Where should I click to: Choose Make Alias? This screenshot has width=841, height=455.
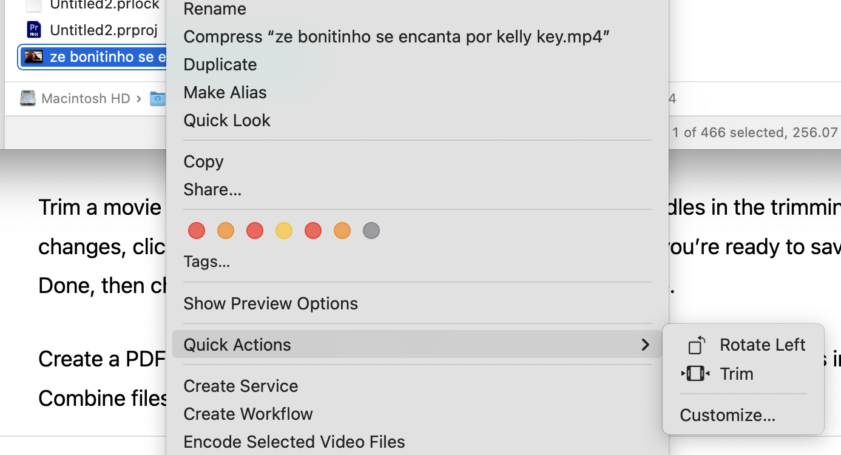click(x=225, y=93)
